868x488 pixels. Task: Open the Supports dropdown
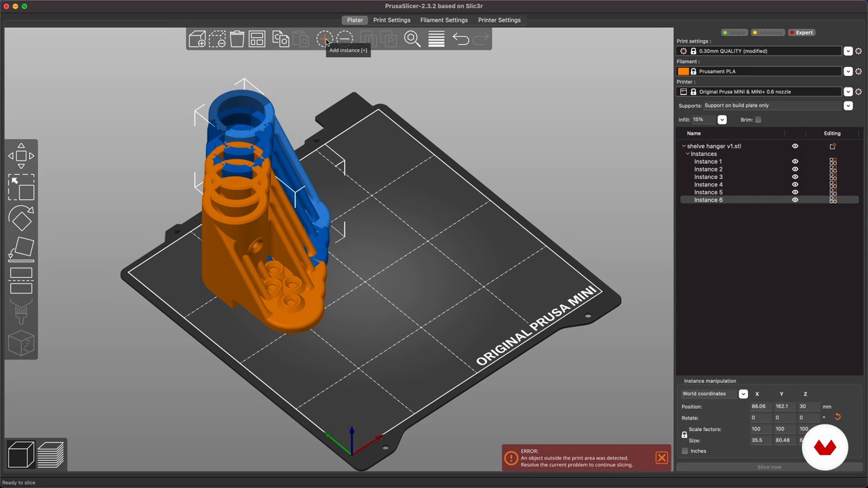click(848, 106)
